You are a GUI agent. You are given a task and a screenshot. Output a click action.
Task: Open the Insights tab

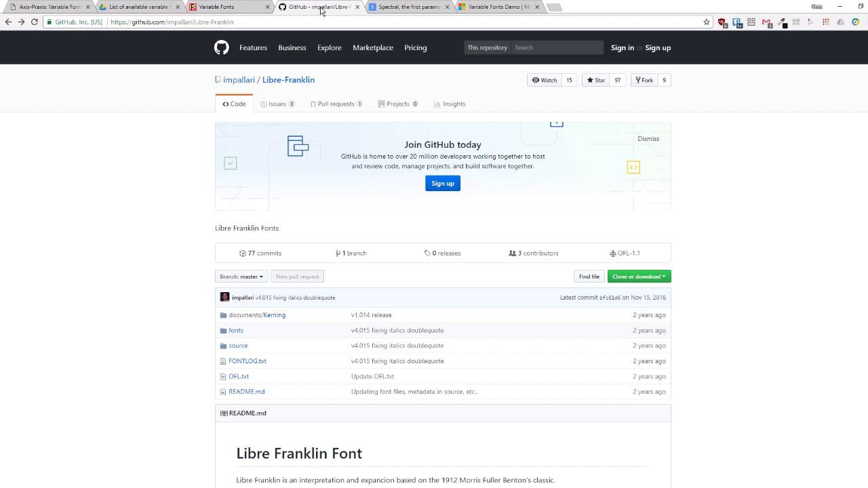click(x=450, y=104)
